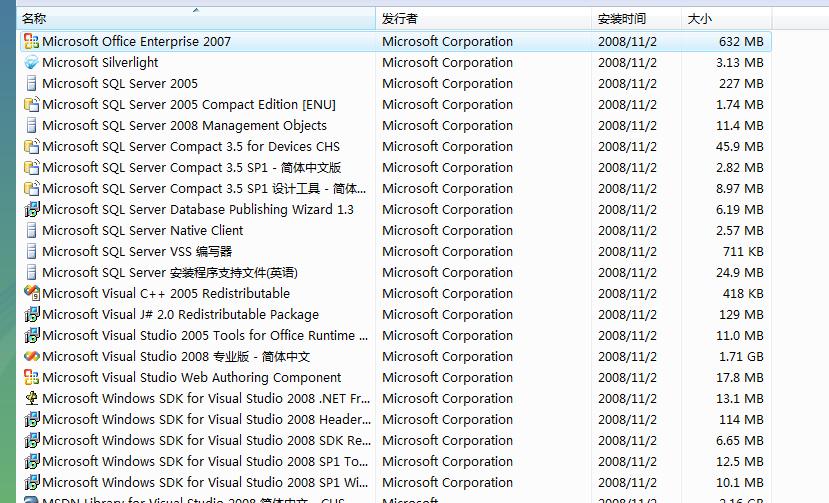Click the Microsoft SQL Server 2005 icon
The width and height of the screenshot is (829, 503).
point(31,84)
